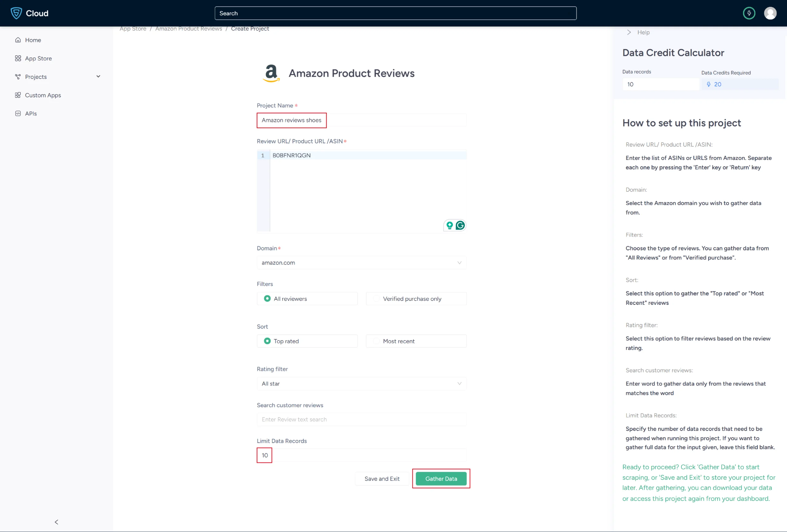Select the All reviewers filter

coord(307,298)
